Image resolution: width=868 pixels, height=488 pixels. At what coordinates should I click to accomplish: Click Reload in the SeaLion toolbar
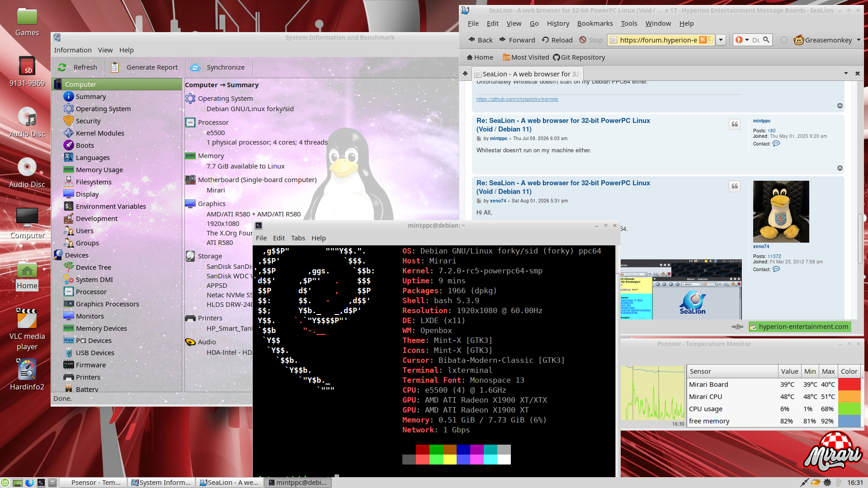tap(557, 40)
